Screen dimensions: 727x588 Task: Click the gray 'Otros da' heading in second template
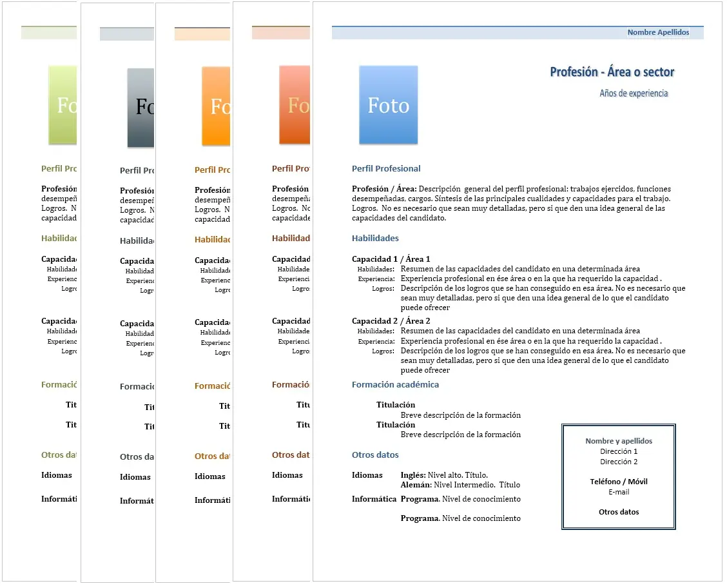click(x=137, y=456)
